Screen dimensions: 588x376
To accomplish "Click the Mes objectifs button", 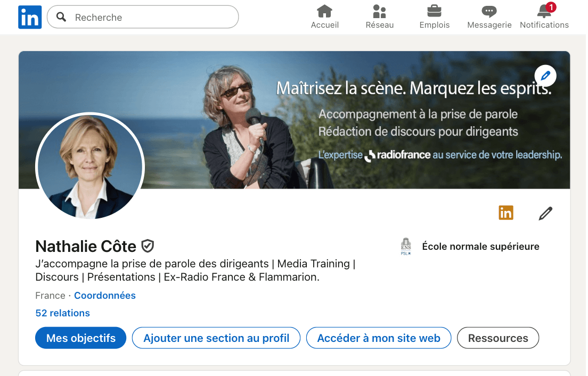I will click(x=80, y=338).
